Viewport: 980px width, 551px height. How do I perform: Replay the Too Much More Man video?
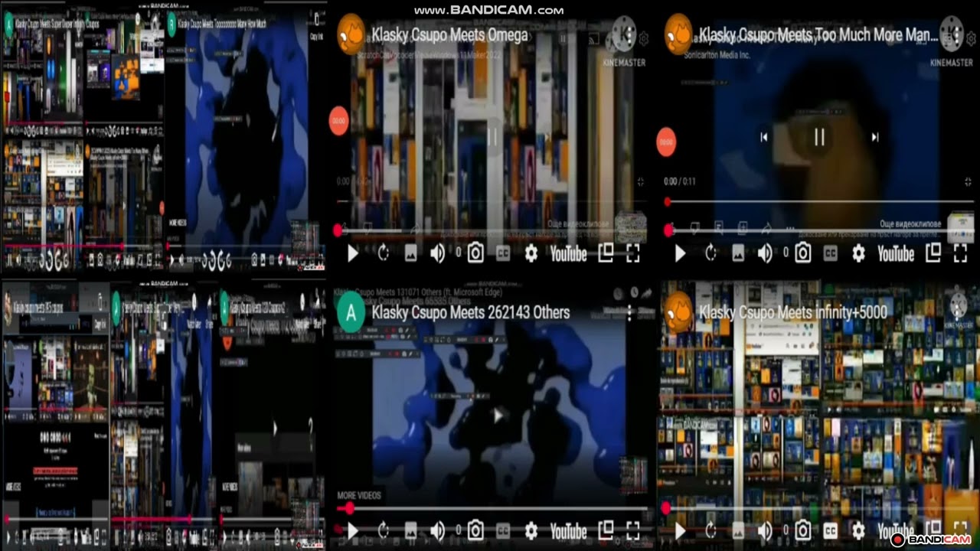710,254
